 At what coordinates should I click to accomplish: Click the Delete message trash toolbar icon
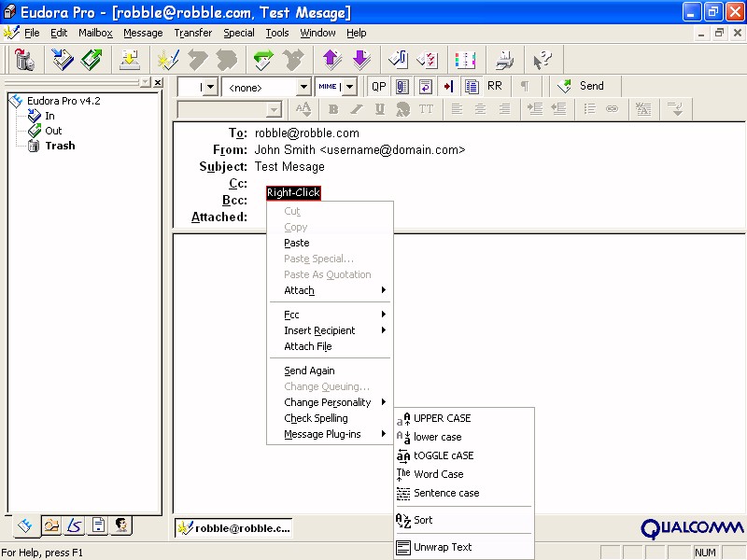tap(24, 60)
